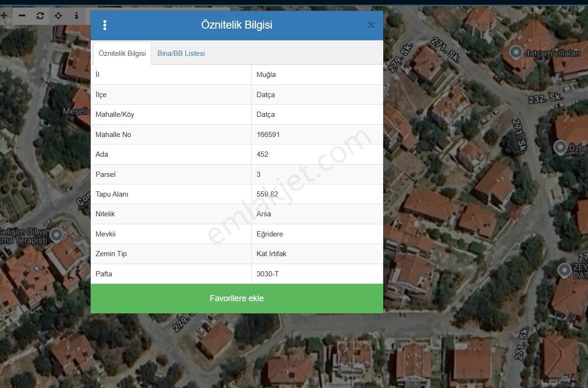The image size is (588, 388).
Task: Click the Gelişim Dil map pin
Action: click(x=56, y=235)
